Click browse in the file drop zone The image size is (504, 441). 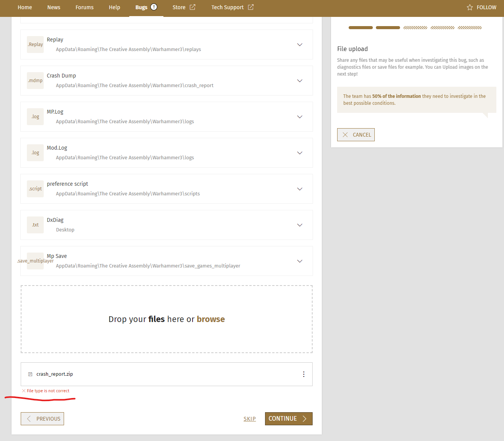(211, 319)
